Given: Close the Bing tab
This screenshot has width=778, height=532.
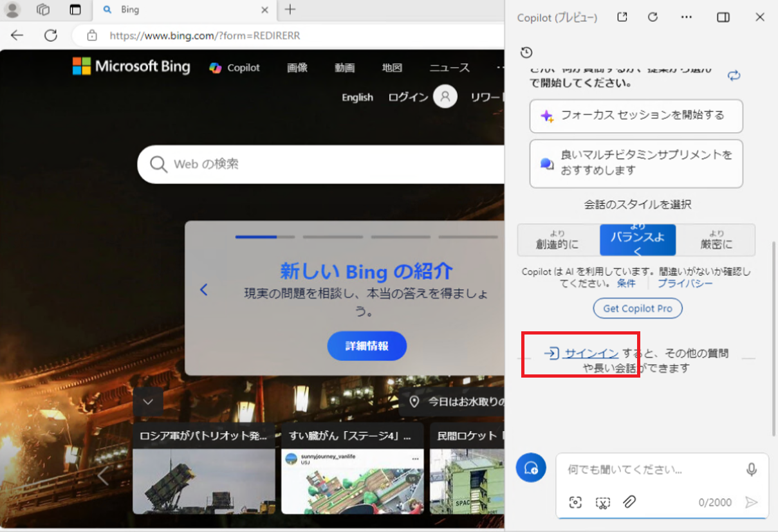Looking at the screenshot, I should click(264, 10).
